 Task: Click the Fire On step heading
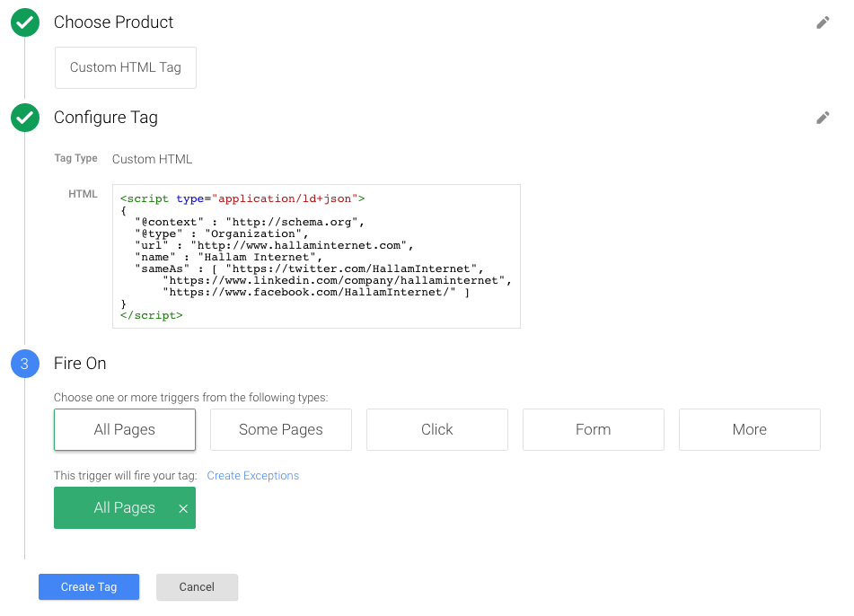[x=80, y=364]
